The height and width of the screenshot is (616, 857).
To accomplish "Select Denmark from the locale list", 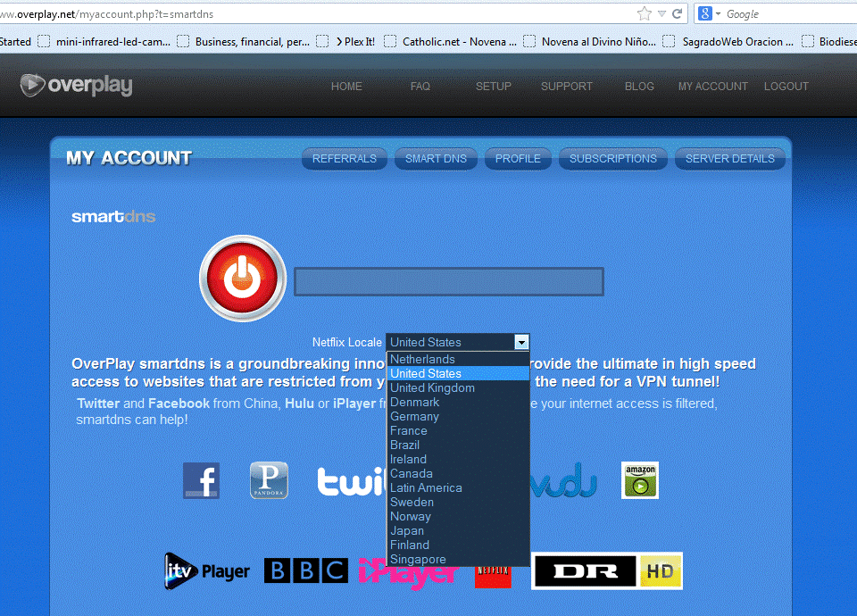I will (458, 403).
